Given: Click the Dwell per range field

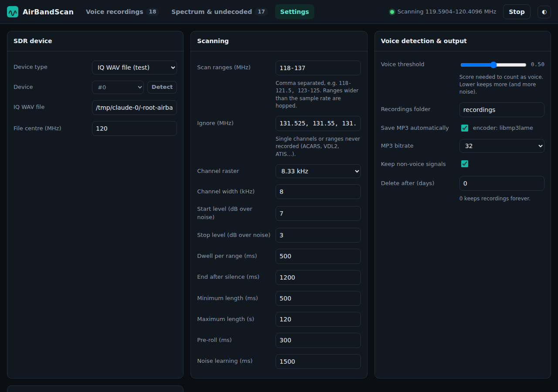Looking at the screenshot, I should click(x=318, y=256).
